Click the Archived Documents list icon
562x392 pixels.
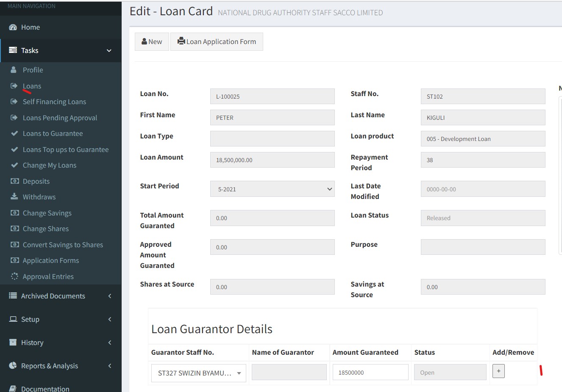click(13, 296)
